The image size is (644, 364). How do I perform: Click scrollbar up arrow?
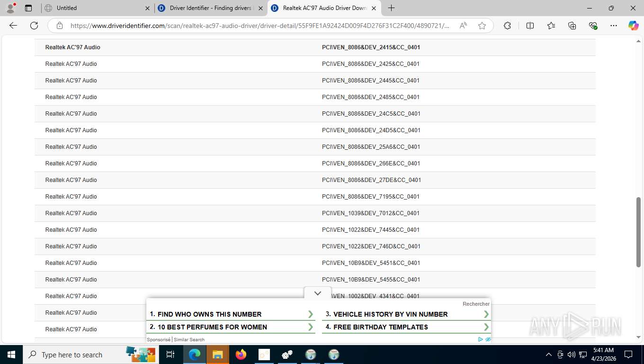(x=638, y=42)
